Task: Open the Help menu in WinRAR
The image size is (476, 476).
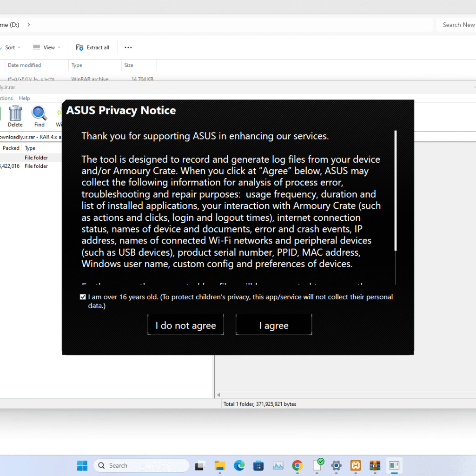Action: 24,99
